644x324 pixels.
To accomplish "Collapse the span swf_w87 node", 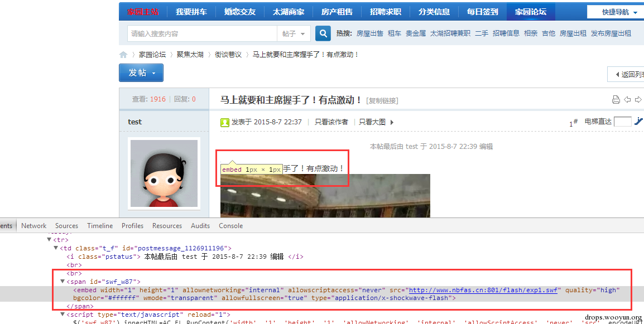I will click(x=63, y=281).
